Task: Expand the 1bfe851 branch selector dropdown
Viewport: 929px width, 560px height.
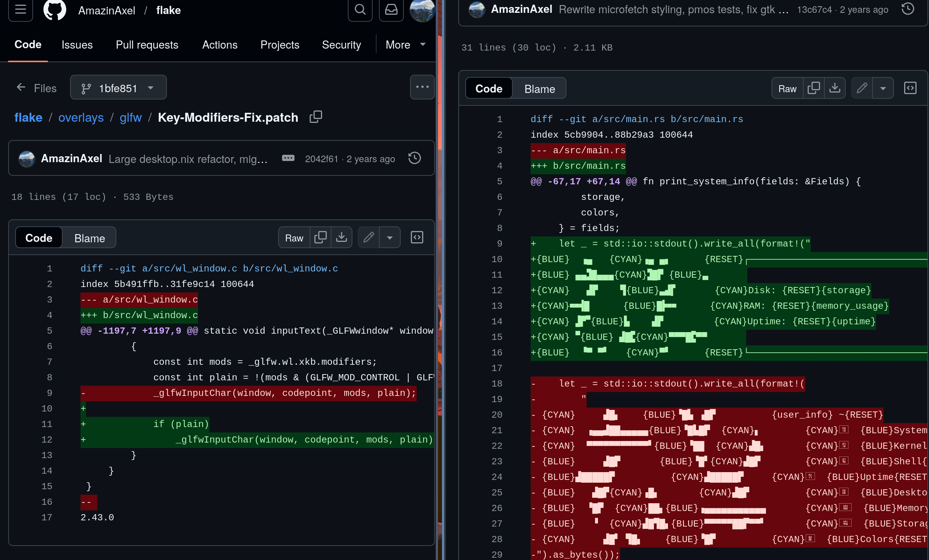Action: [118, 88]
